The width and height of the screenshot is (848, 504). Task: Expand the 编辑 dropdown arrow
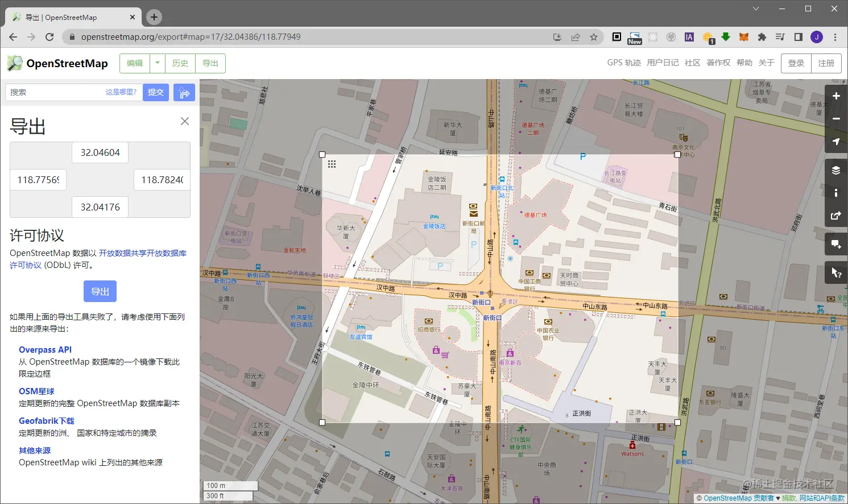(158, 63)
